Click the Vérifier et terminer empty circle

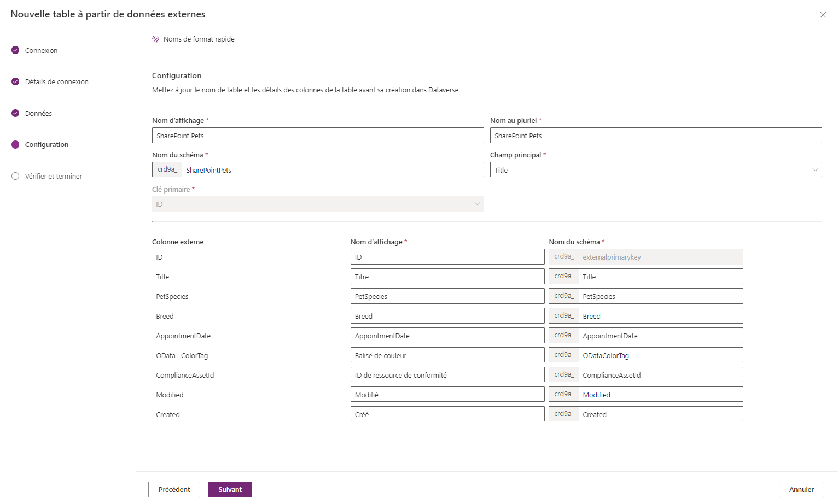coord(15,176)
